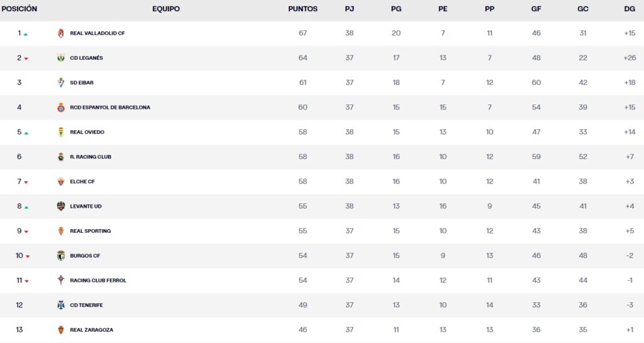Viewport: 644px width, 343px height.
Task: Click the Levante UD crest icon
Action: (x=61, y=206)
